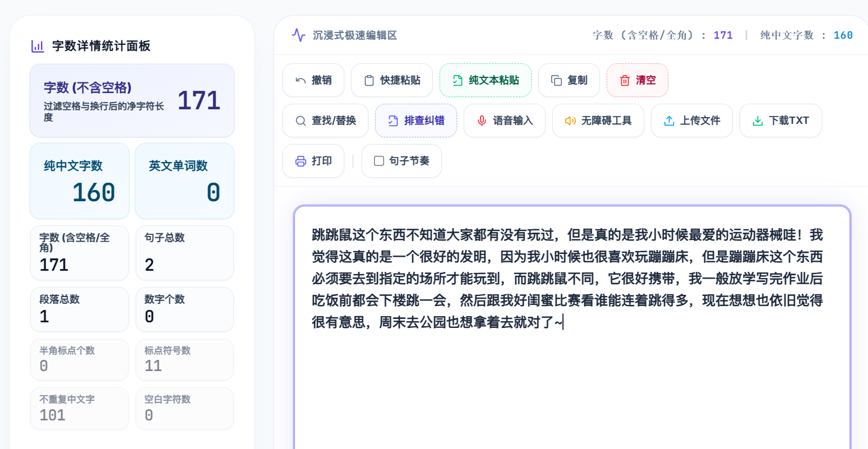Click the pulse icon beside 沉浸式极速编辑区
The width and height of the screenshot is (868, 449).
click(x=298, y=35)
